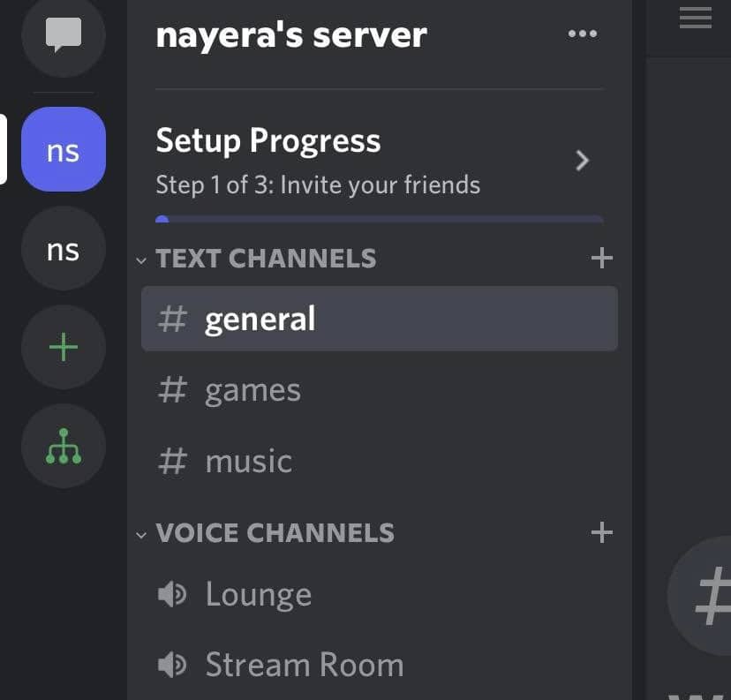Image resolution: width=731 pixels, height=700 pixels.
Task: Open the music text channel
Action: click(x=380, y=462)
